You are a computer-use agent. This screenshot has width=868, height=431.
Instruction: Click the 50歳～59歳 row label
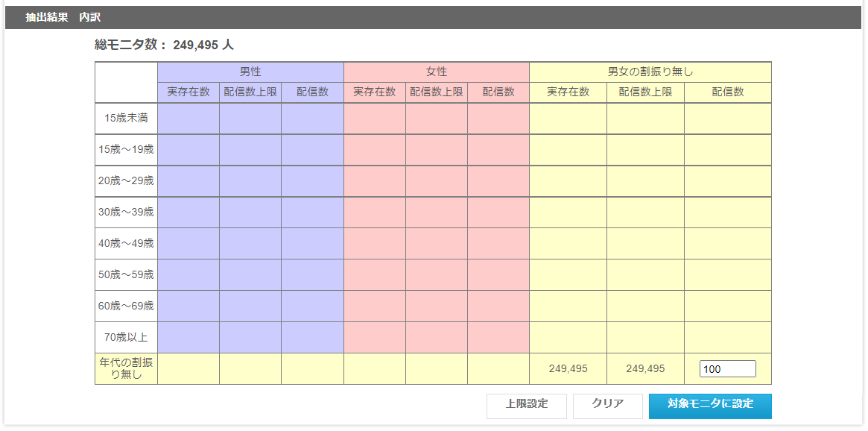pos(126,275)
